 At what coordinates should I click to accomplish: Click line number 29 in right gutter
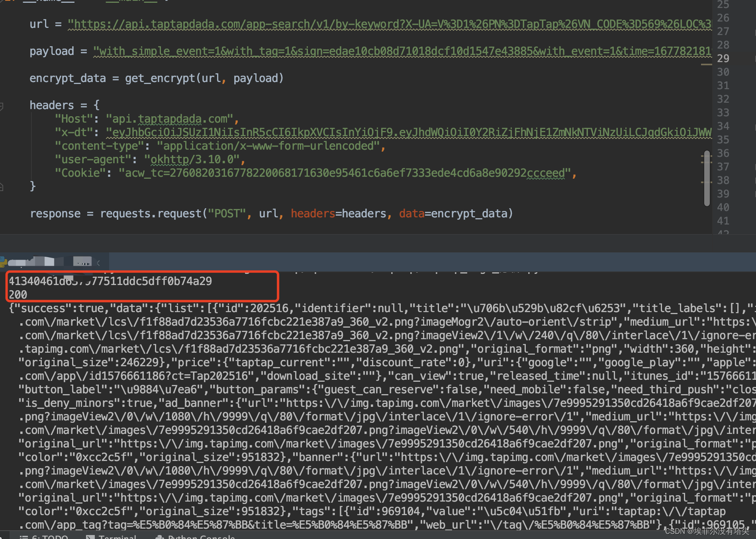[x=723, y=59]
